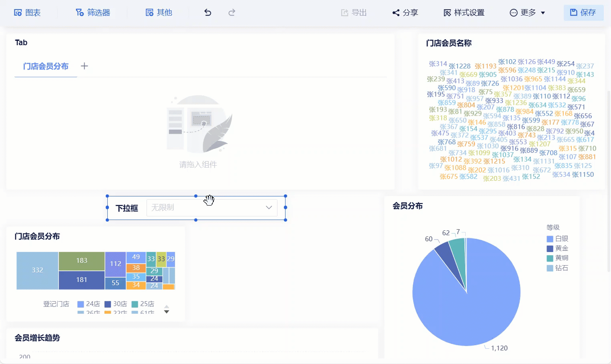Toggle the 25店 legend swatch

pos(135,304)
